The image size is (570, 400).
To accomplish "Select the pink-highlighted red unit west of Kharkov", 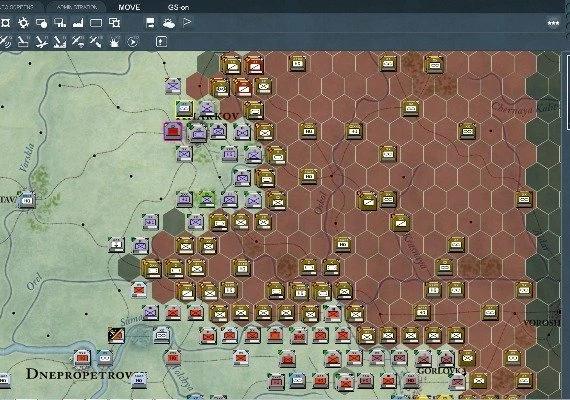I will [173, 131].
